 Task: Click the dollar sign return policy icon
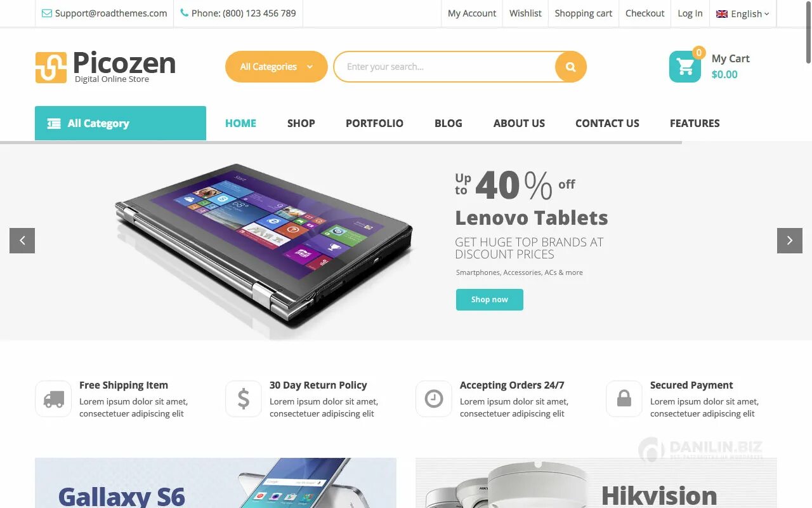[244, 399]
